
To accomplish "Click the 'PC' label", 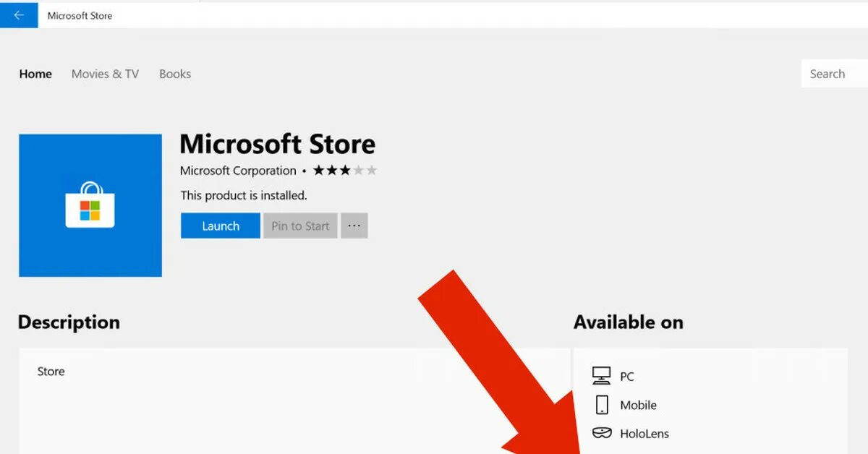I will (x=627, y=377).
